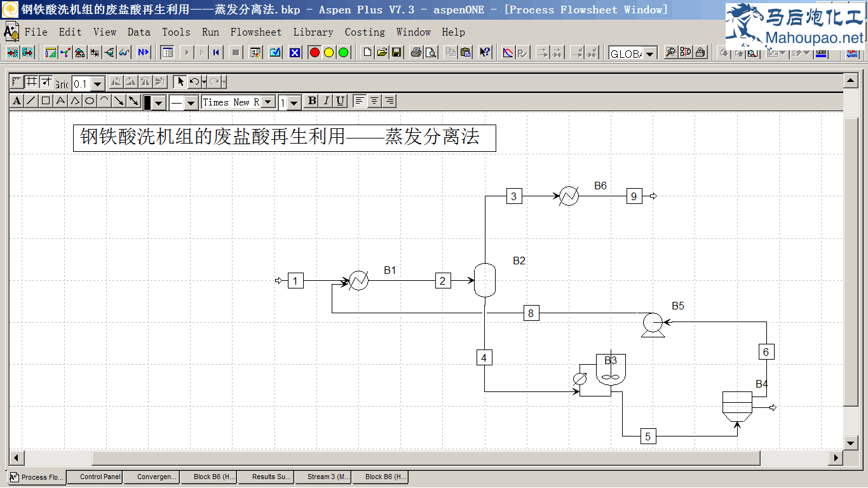Click the Paste clipboard icon
Image resolution: width=868 pixels, height=488 pixels.
[466, 53]
